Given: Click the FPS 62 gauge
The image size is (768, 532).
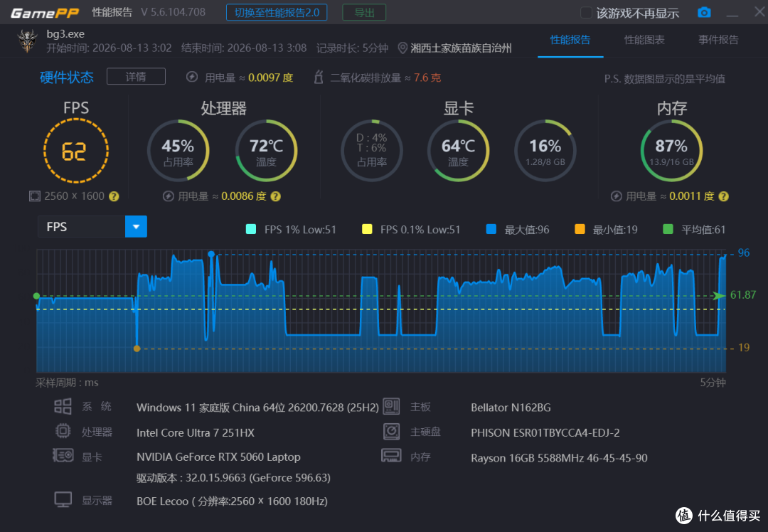Looking at the screenshot, I should 76,151.
